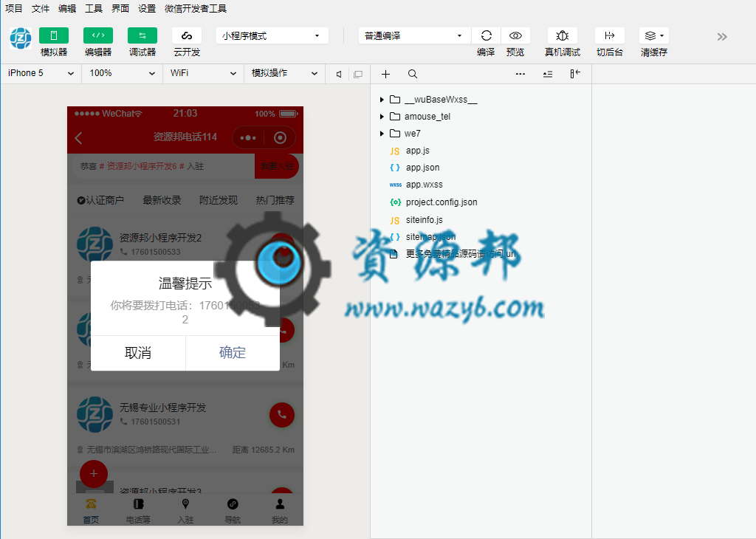Go to the 导航 bottom tab
Image resolution: width=756 pixels, height=539 pixels.
tap(233, 511)
